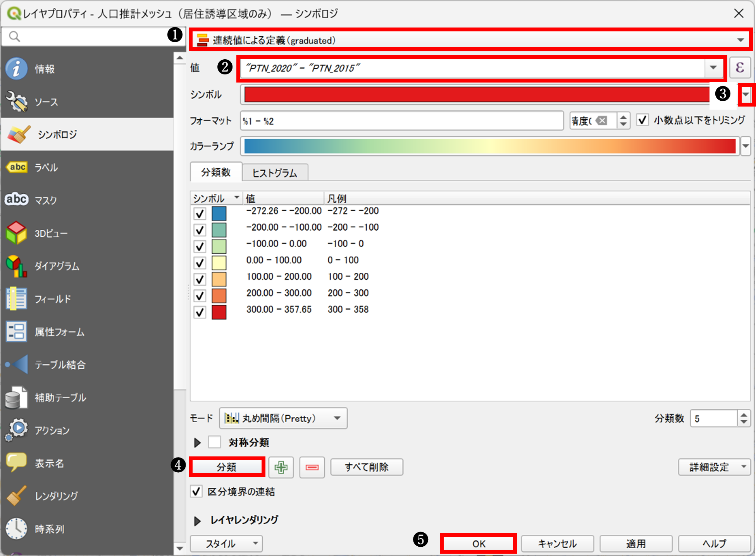Open the ラベル (Labels) abc icon
This screenshot has width=756, height=556.
(16, 167)
